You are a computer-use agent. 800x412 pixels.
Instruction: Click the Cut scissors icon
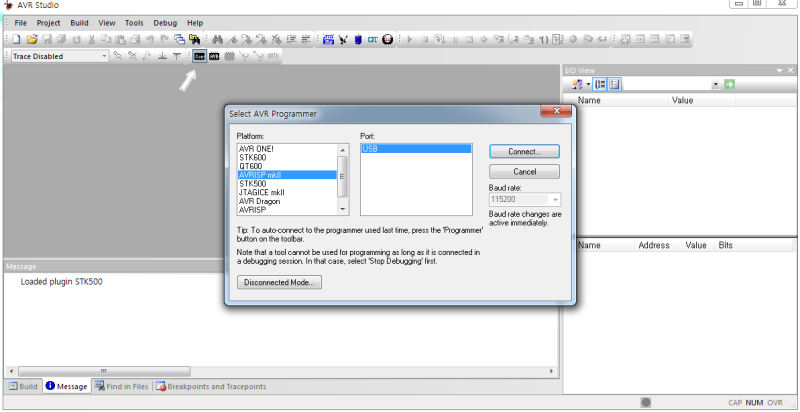91,39
